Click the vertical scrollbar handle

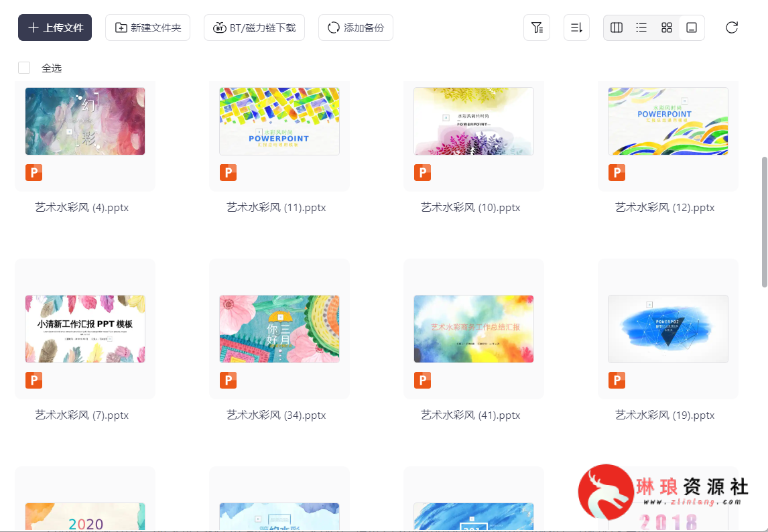765,222
